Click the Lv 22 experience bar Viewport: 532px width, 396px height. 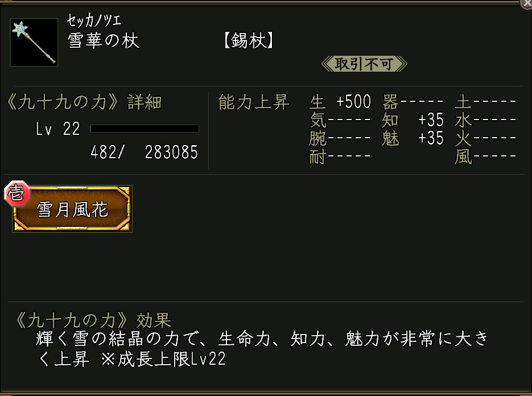click(x=145, y=129)
